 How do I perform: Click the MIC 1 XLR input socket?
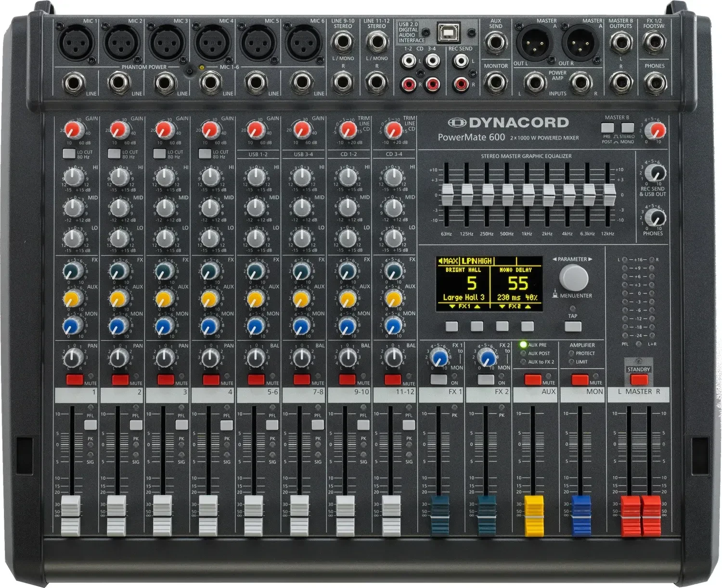click(x=76, y=42)
